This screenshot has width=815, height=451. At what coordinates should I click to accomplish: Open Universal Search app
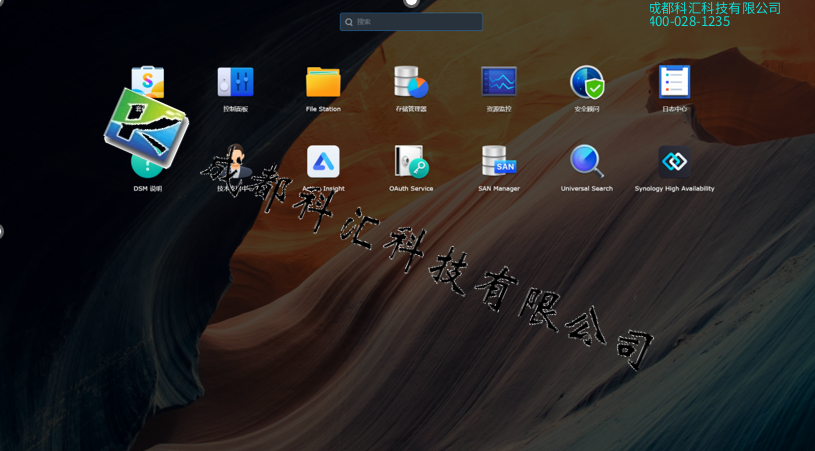(x=587, y=162)
